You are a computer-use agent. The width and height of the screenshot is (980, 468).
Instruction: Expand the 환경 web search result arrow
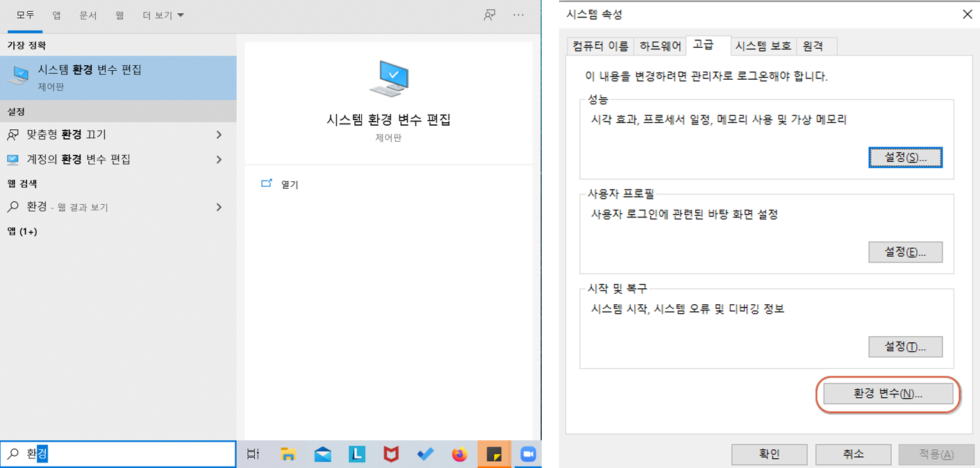coord(219,207)
